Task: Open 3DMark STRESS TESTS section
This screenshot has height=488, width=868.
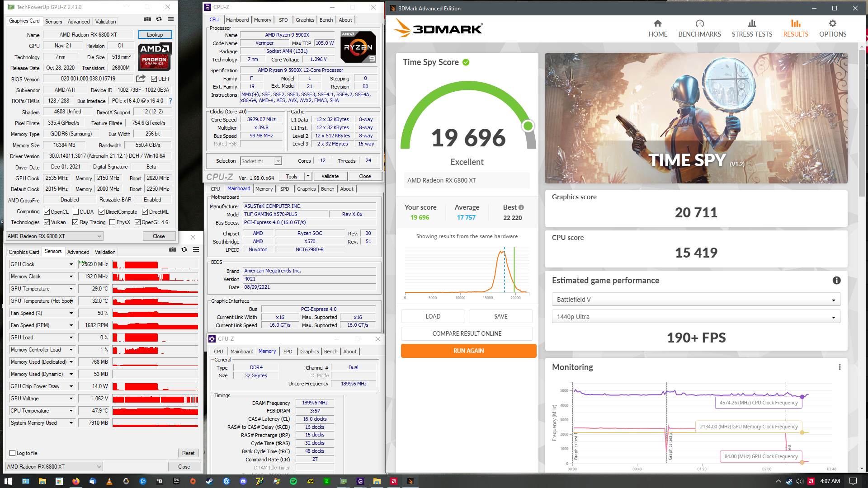Action: click(752, 29)
